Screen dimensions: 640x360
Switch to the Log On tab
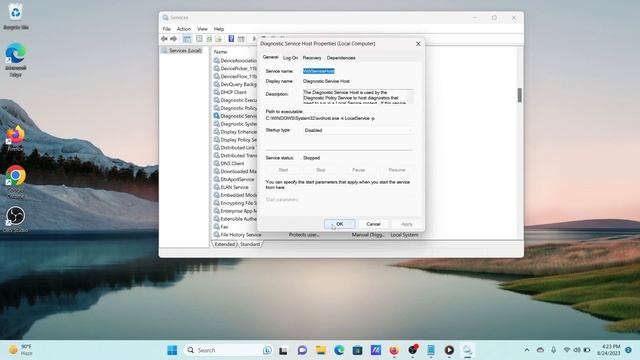tap(290, 58)
